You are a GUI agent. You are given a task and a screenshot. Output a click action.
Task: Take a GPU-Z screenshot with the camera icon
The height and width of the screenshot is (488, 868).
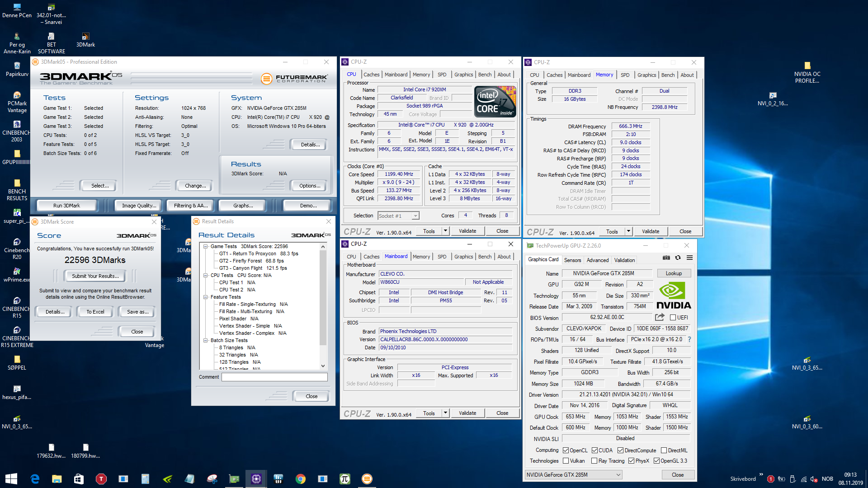666,258
